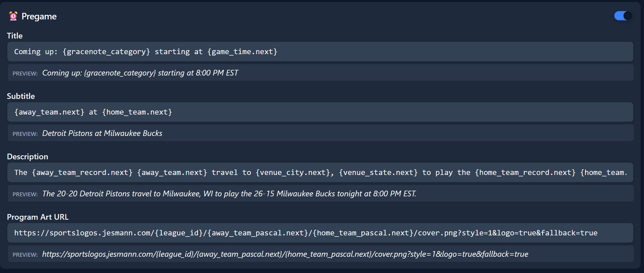Click the Title preview text line
644x273 pixels.
click(x=140, y=73)
